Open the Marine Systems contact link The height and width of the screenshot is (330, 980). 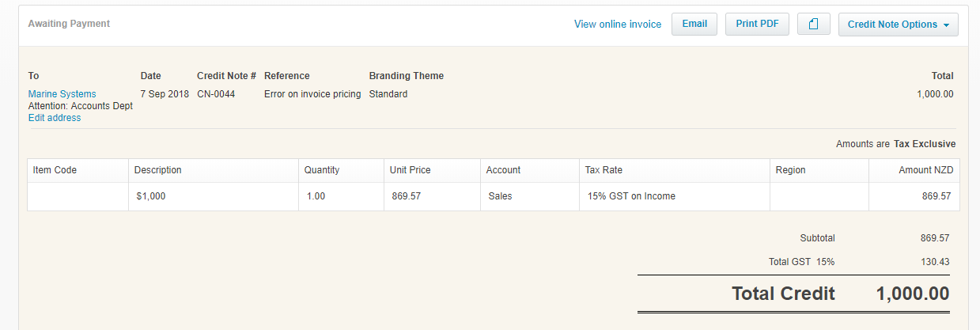62,94
